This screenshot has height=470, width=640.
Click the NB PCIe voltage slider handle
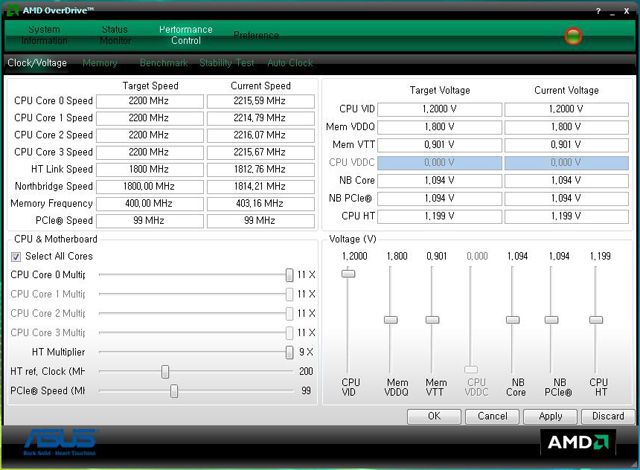point(551,319)
